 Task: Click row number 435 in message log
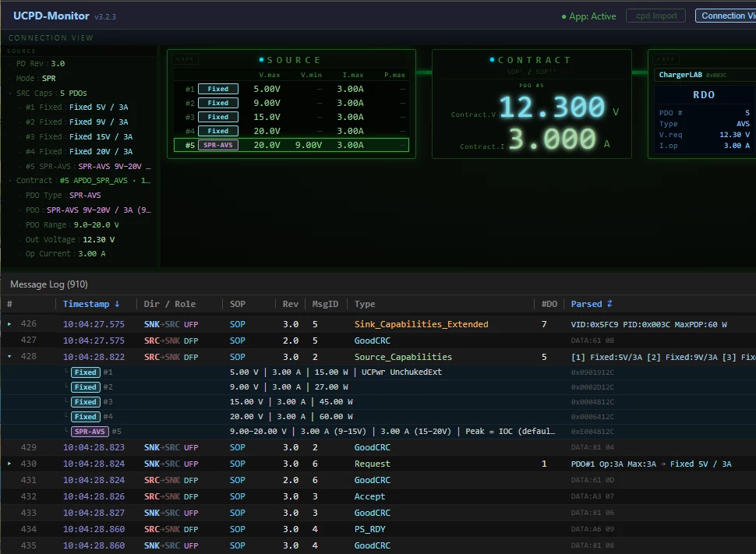coord(28,545)
